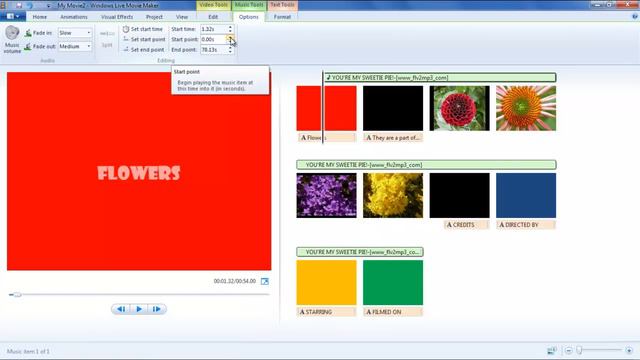The height and width of the screenshot is (360, 640).
Task: Select the yellow flowers clip
Action: pyautogui.click(x=393, y=196)
